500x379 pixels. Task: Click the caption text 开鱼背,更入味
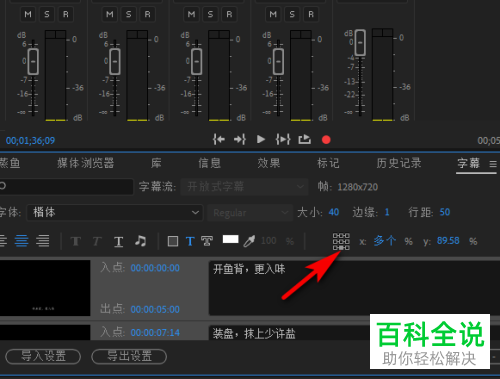(249, 269)
